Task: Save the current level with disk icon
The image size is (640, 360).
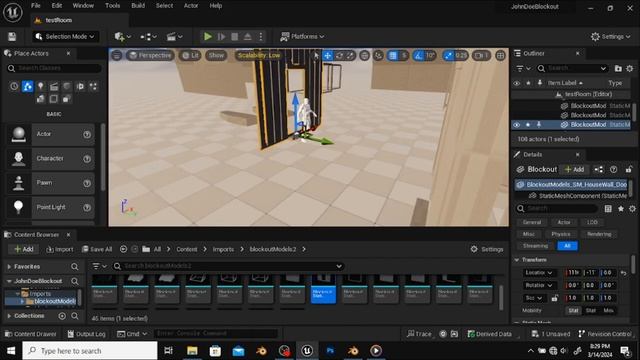Action: coord(12,37)
